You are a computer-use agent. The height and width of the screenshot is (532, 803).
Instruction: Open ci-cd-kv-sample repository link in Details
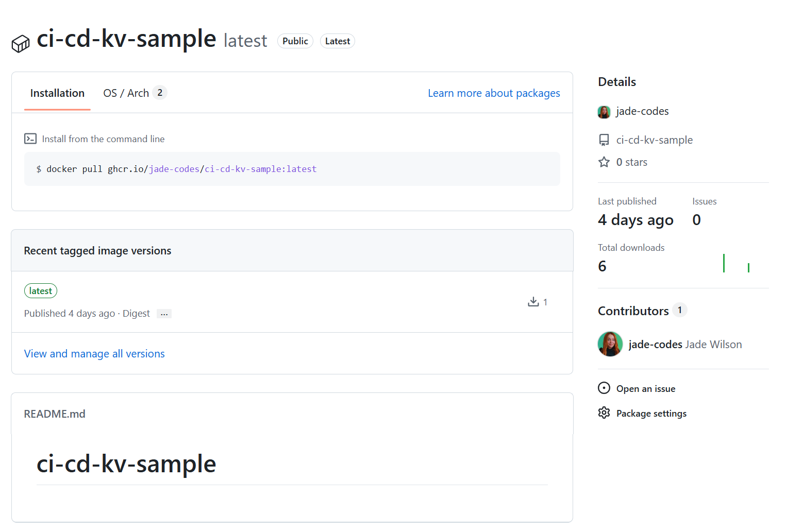655,140
